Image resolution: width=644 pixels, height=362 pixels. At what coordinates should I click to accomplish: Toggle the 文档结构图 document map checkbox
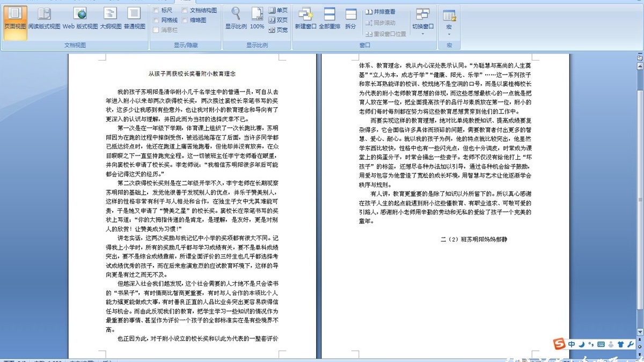185,10
